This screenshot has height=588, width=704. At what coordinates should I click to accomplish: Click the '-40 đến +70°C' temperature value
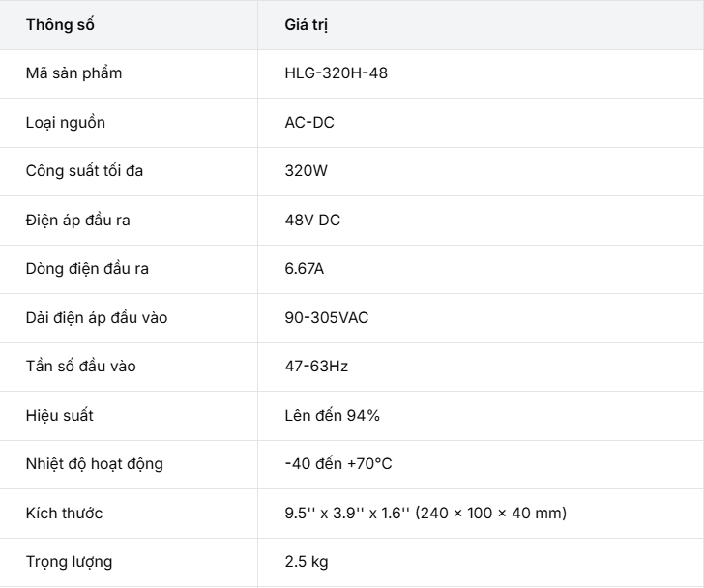(x=338, y=464)
